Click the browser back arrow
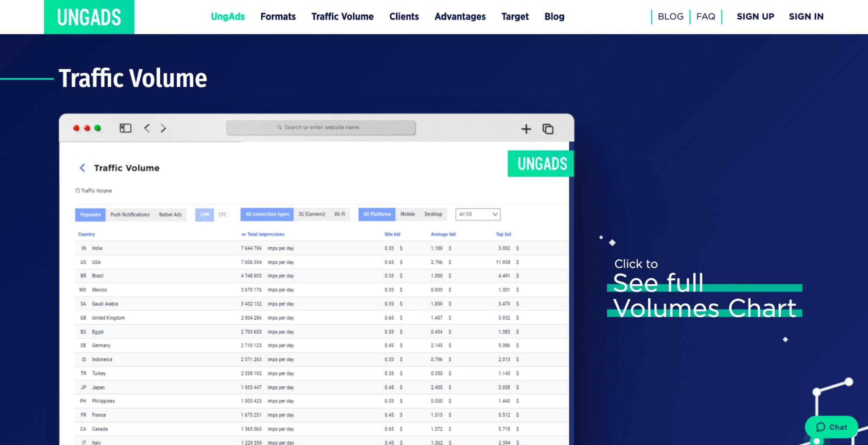Viewport: 868px width, 445px height. click(146, 128)
